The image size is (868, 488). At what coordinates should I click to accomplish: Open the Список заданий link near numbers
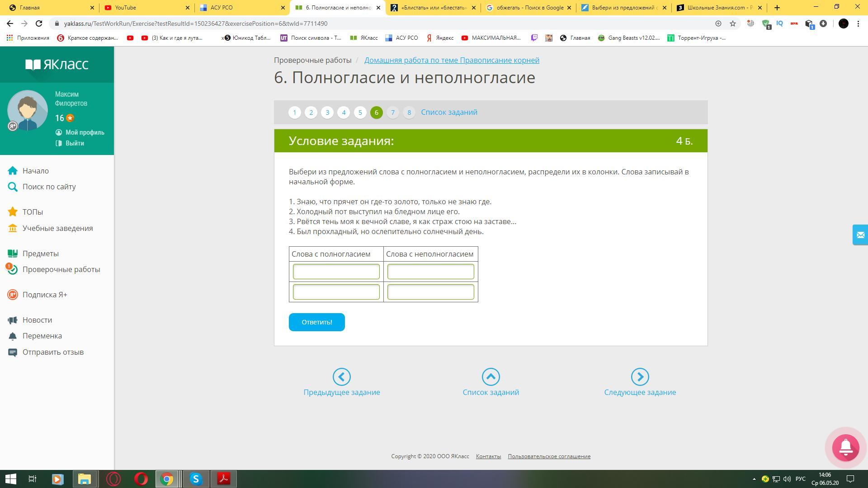pos(448,113)
